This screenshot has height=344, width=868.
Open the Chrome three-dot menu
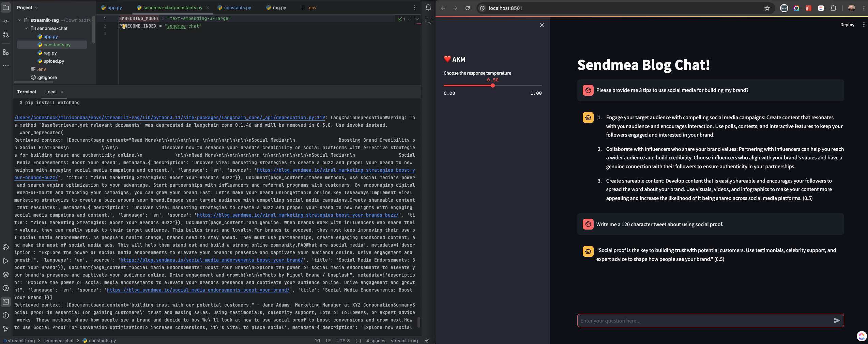[864, 8]
